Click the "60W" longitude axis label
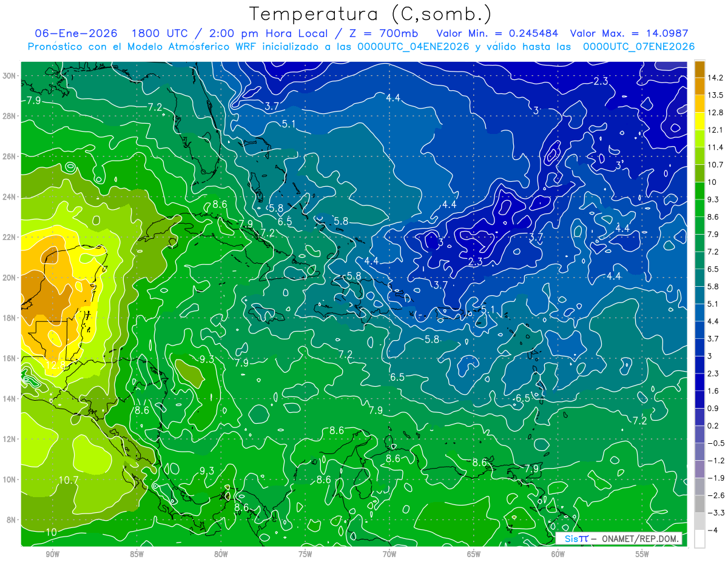Image resolution: width=728 pixels, height=562 pixels. click(558, 554)
